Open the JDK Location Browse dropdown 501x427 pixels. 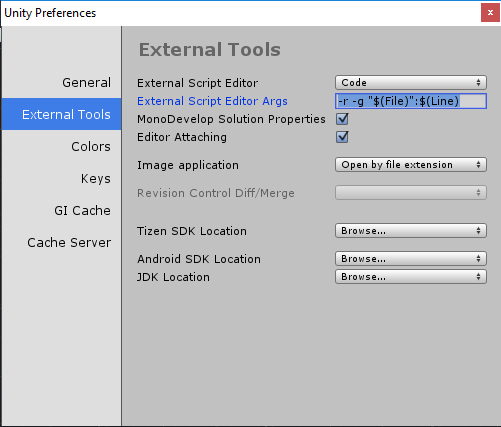pos(411,277)
